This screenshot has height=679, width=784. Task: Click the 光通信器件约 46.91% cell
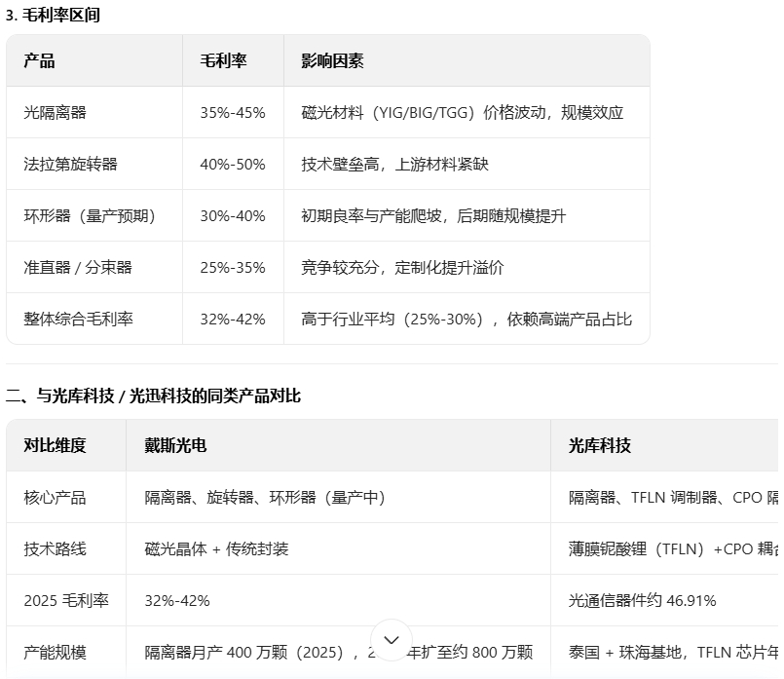coord(643,601)
